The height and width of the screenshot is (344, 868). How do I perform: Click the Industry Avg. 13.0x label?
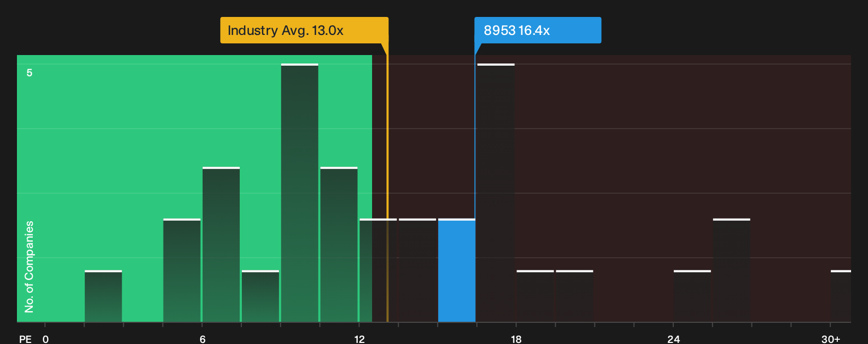coord(304,30)
